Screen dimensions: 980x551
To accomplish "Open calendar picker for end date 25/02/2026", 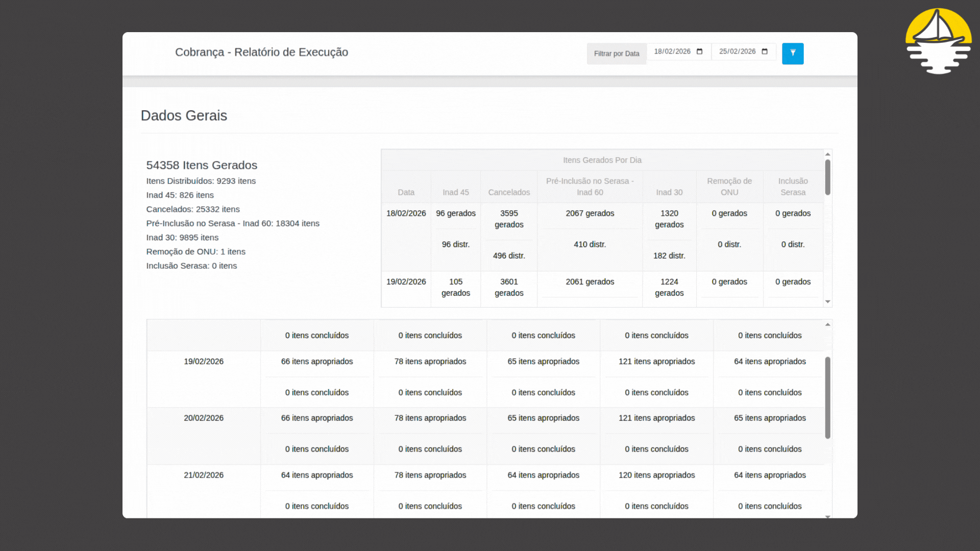I will [765, 52].
